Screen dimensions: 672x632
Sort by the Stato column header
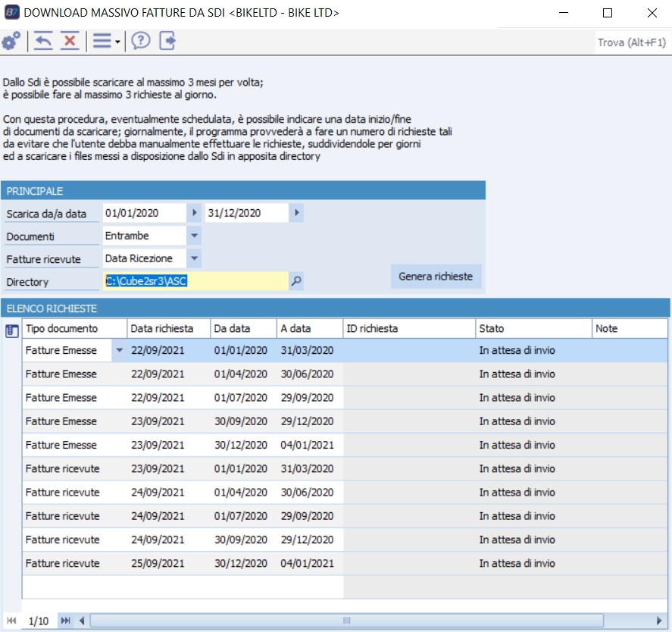(x=533, y=329)
